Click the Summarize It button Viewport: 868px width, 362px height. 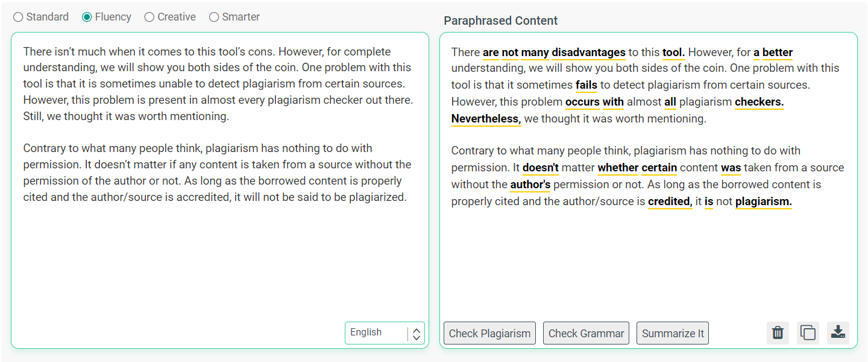coord(673,333)
